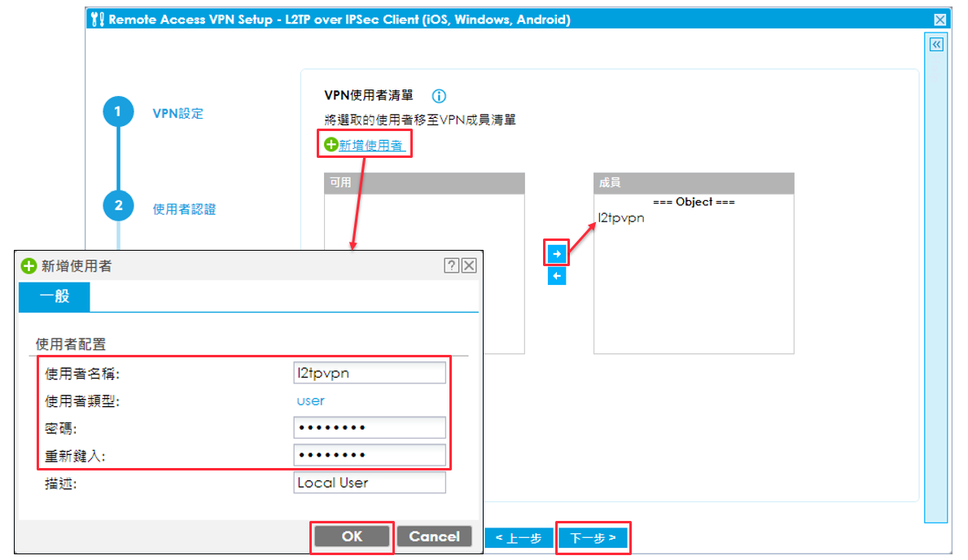Close the Remote Access VPN Setup window
This screenshot has width=968, height=560.
940,20
